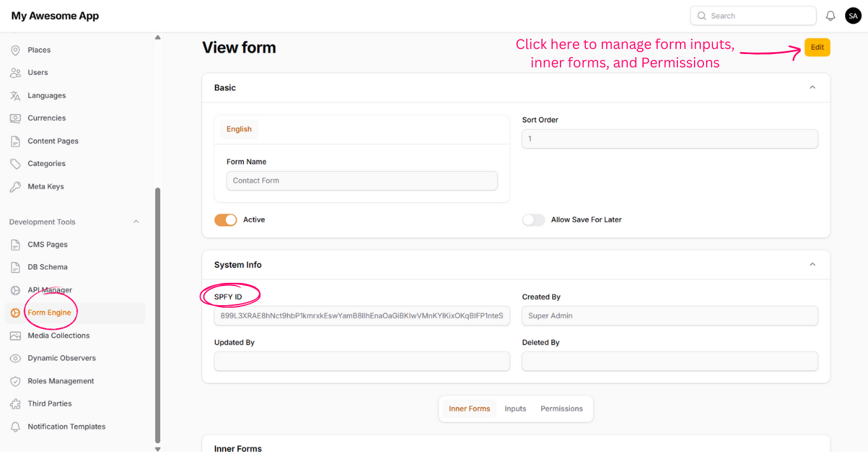Screen dimensions: 868x452
Task: Collapse the System Info section
Action: (812, 264)
